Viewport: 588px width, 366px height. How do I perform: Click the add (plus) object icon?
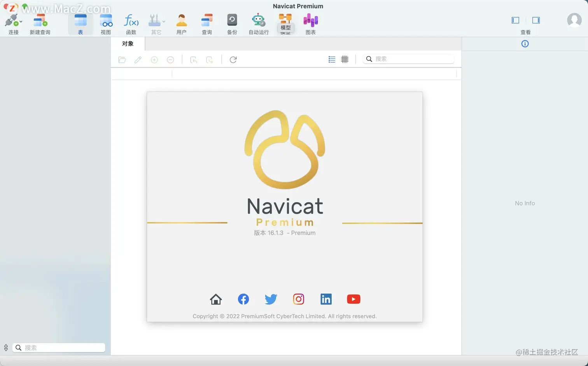[x=154, y=60]
